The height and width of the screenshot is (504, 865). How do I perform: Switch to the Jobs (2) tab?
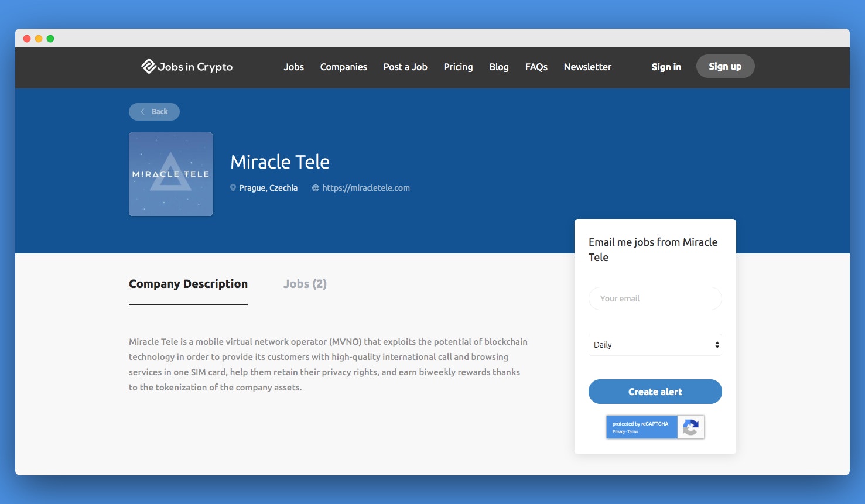tap(305, 284)
